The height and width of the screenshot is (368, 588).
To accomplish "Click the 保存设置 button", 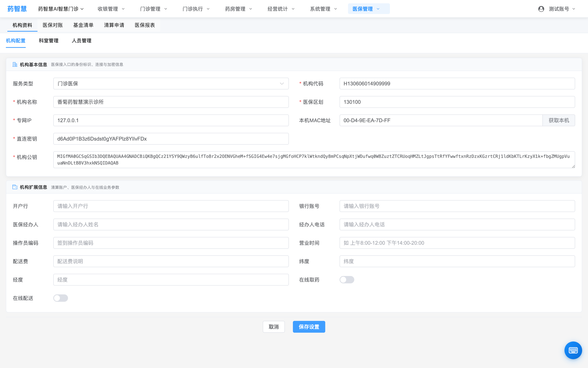I will pyautogui.click(x=309, y=327).
